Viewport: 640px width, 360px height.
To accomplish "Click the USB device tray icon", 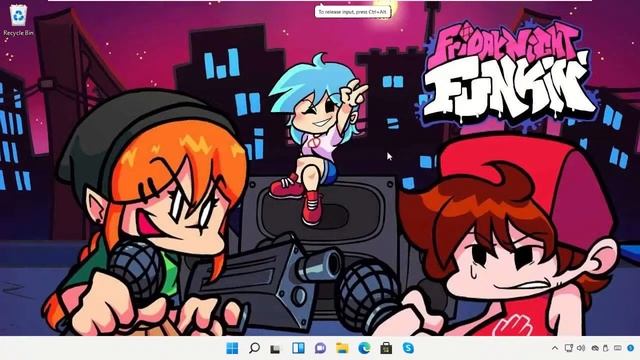I will coord(606,348).
